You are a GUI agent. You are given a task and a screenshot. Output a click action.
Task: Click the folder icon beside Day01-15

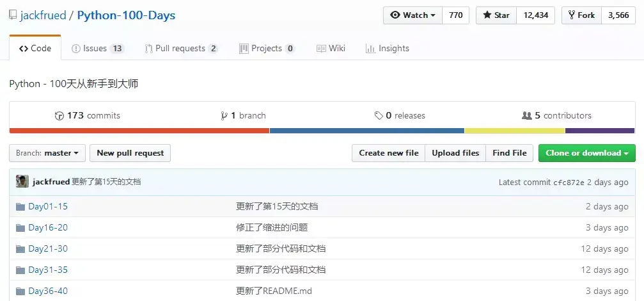click(x=20, y=206)
